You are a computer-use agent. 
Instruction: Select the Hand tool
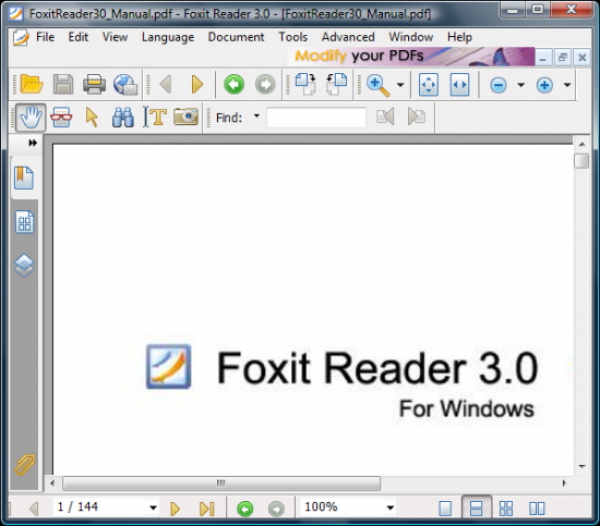point(29,117)
